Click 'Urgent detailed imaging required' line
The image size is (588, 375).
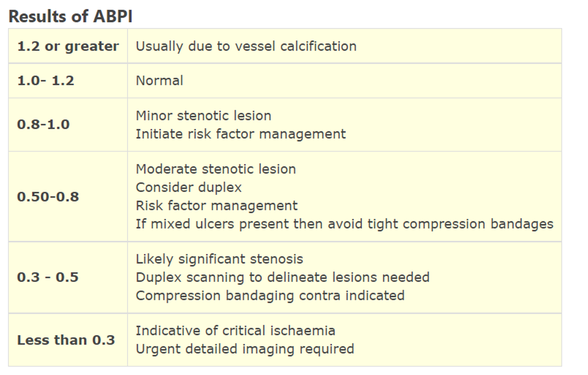click(x=245, y=349)
